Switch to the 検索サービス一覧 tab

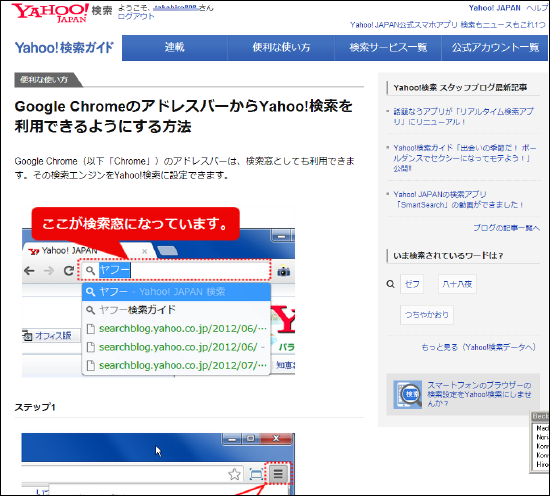tap(388, 47)
